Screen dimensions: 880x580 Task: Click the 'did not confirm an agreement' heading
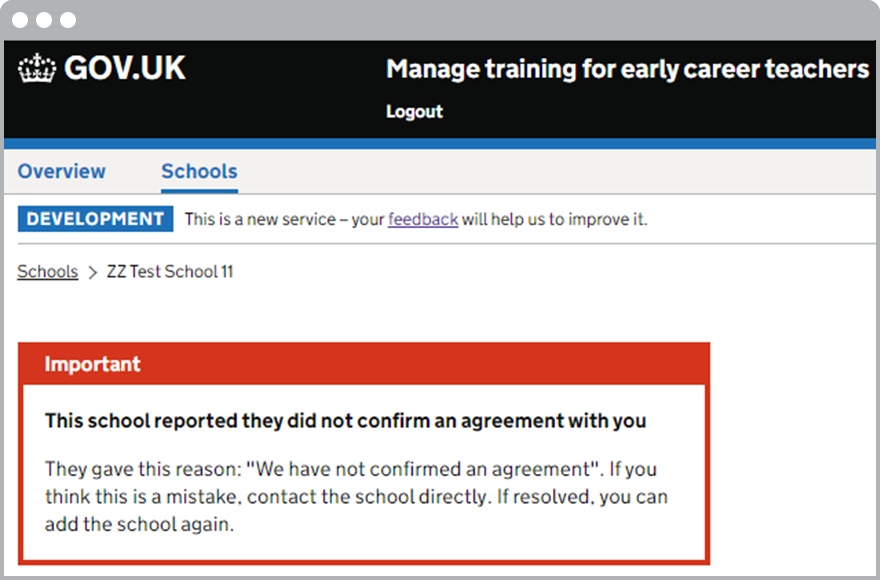(x=345, y=421)
